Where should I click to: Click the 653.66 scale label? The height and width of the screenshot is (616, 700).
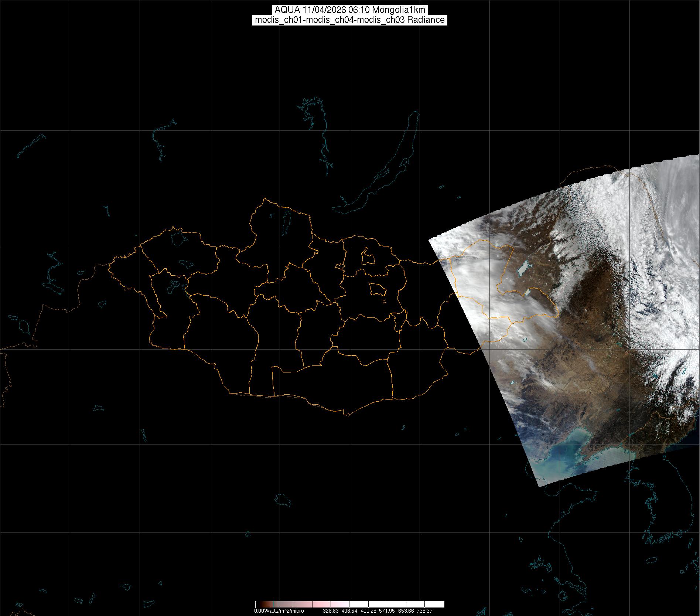coord(406,611)
